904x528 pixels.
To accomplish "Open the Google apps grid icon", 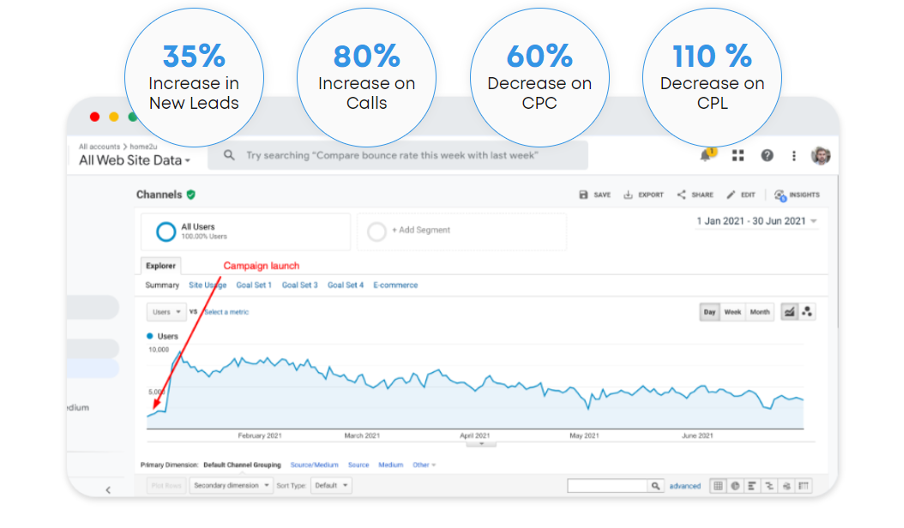I will click(x=738, y=155).
